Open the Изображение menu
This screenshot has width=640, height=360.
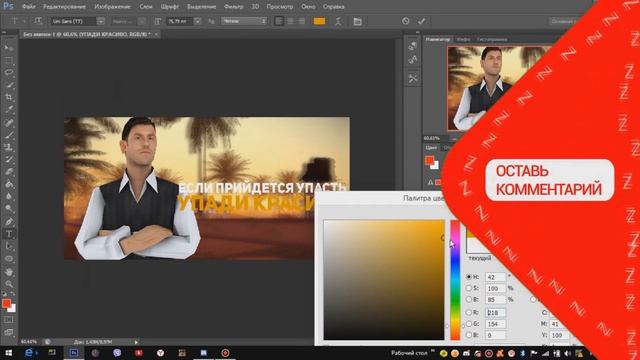click(112, 7)
